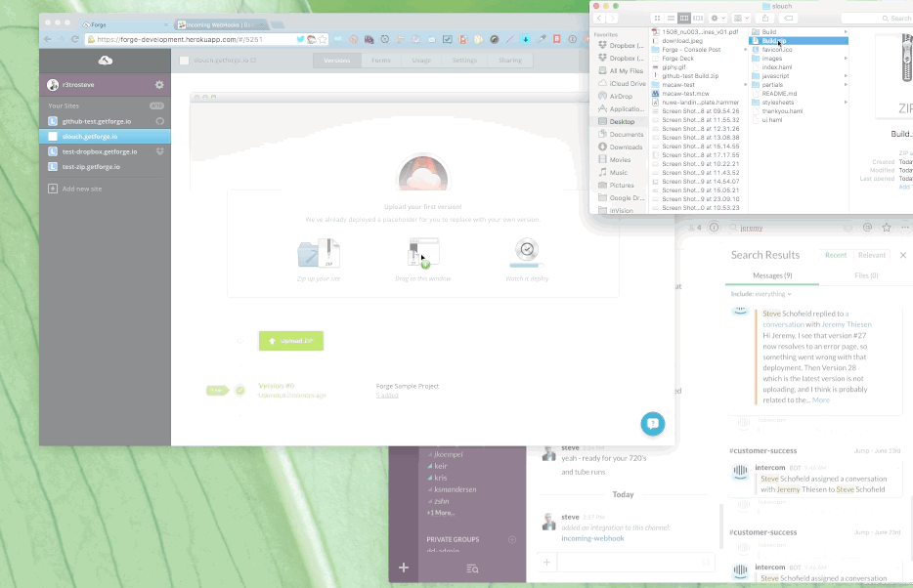Expand the partials folder arrow in Finder

(846, 84)
